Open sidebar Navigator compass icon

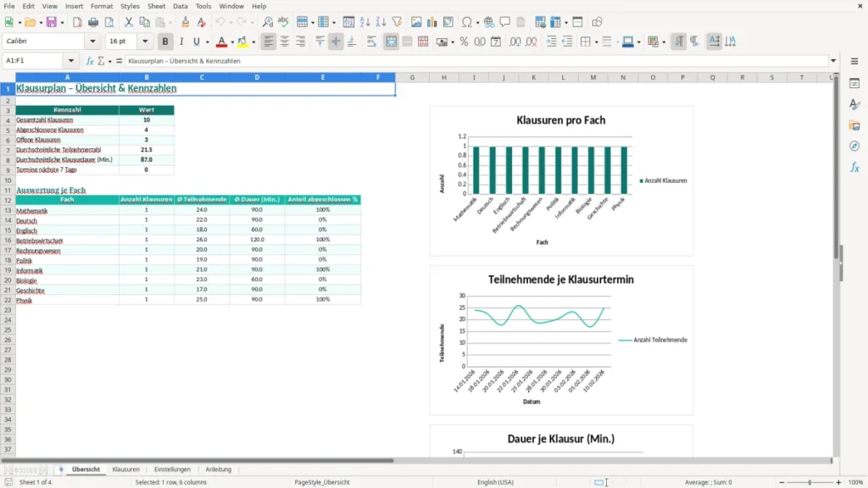(x=854, y=146)
